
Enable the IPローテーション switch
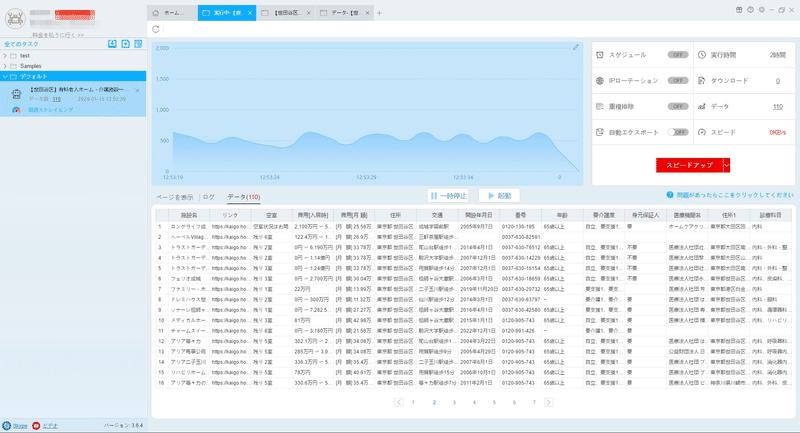click(678, 81)
